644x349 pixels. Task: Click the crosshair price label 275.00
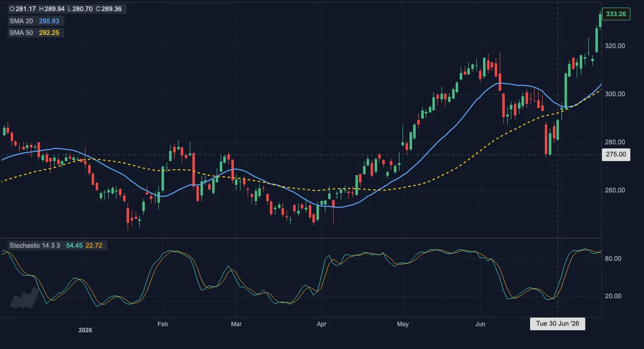(x=616, y=154)
